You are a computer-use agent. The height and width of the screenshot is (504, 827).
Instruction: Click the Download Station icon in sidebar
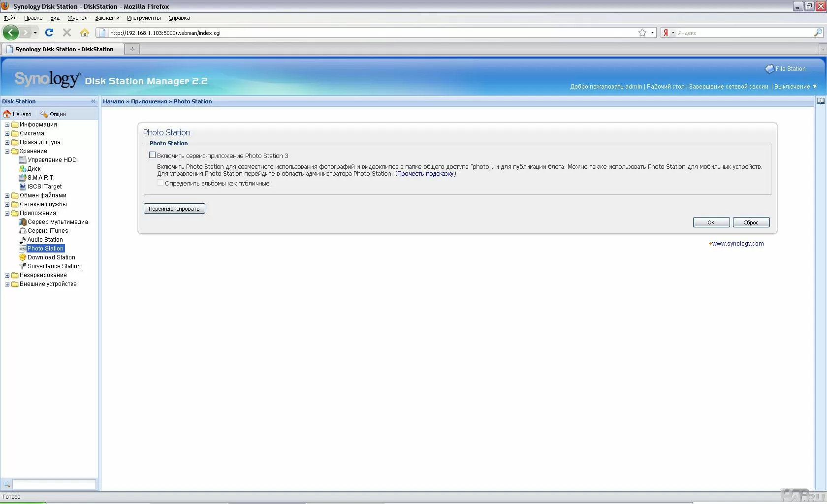click(x=22, y=257)
